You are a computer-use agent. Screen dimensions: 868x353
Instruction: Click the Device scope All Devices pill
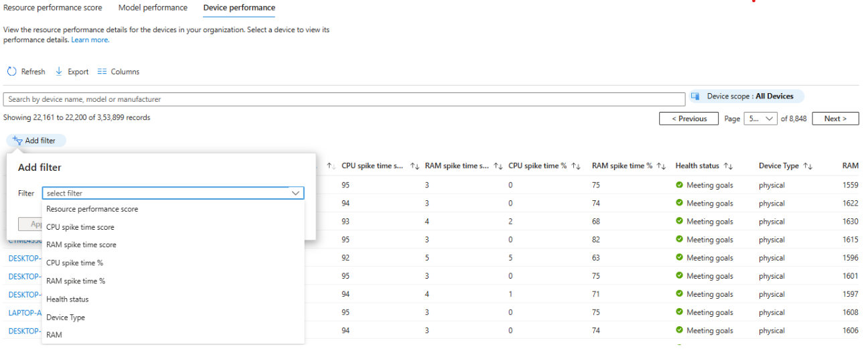coord(747,96)
